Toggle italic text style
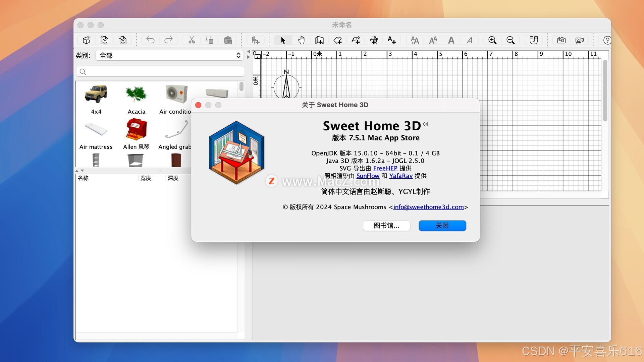 click(470, 40)
